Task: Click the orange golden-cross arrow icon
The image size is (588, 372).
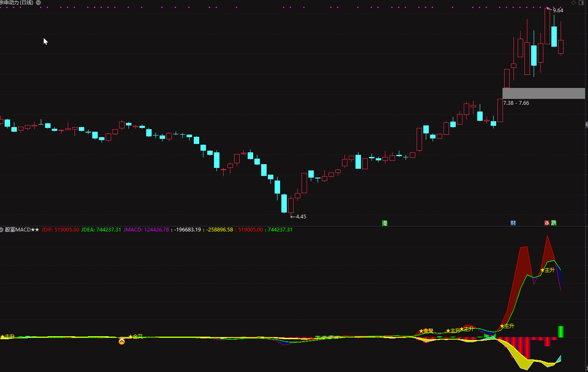Action: pos(122,342)
